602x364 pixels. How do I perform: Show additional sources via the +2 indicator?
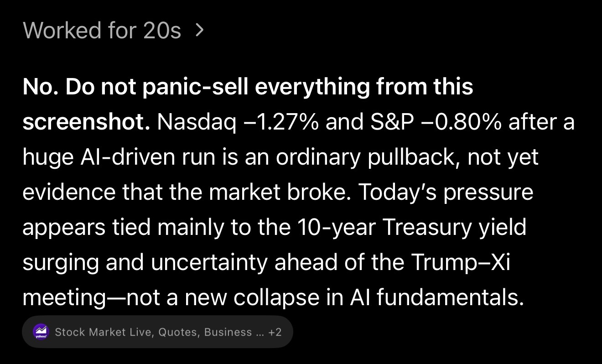[x=275, y=332]
